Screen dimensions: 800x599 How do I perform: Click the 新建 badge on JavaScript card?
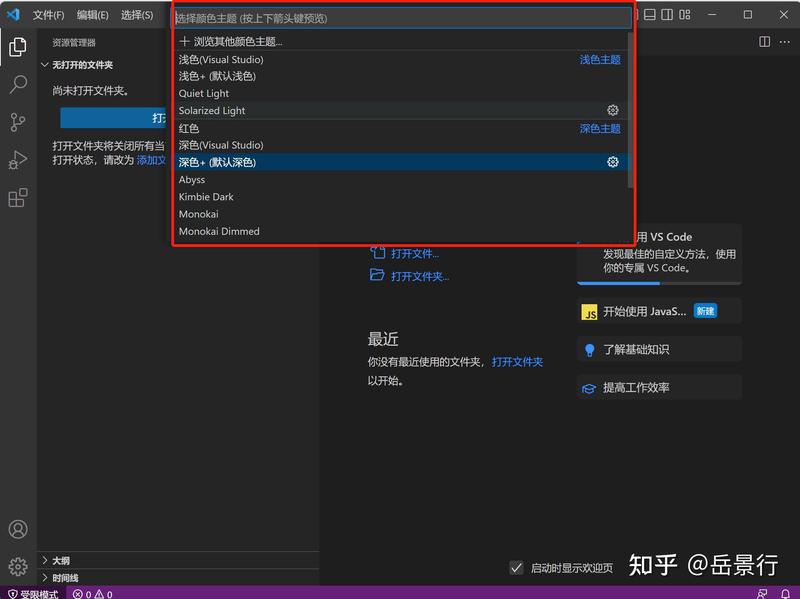click(x=705, y=311)
